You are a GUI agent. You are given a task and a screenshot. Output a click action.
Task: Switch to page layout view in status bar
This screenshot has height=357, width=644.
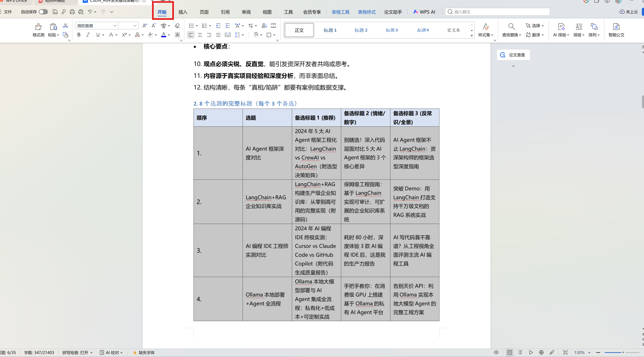[510, 353]
